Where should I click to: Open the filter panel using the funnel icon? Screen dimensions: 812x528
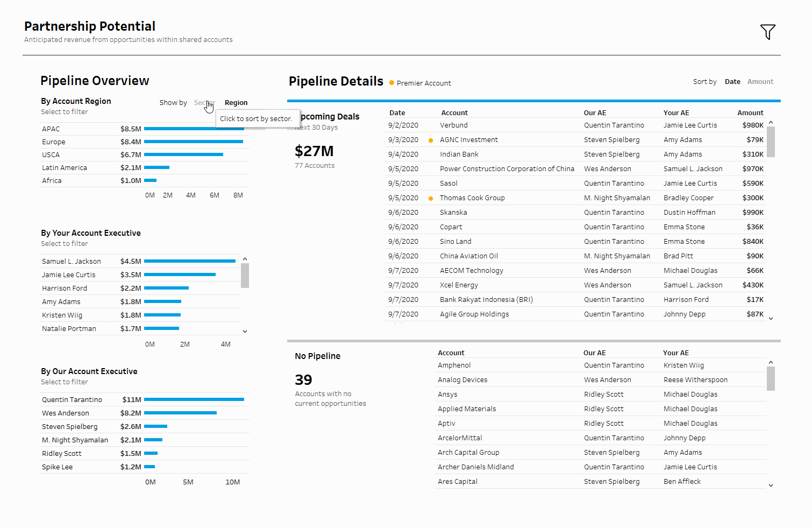[767, 32]
